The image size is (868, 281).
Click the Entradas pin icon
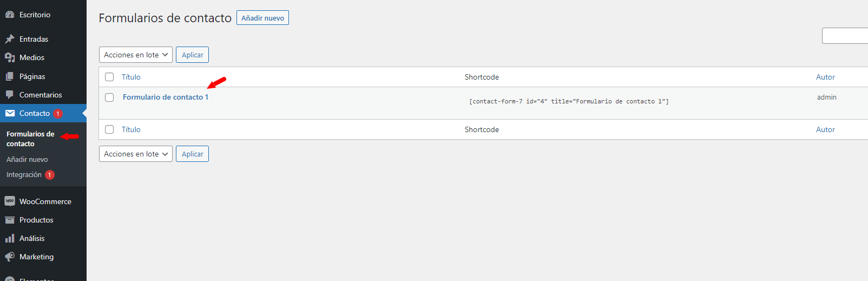[10, 39]
